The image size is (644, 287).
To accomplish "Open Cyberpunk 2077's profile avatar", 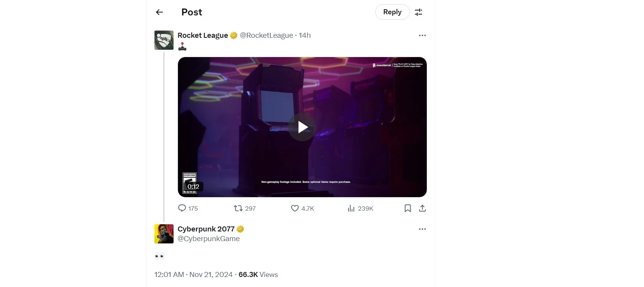I will pos(164,234).
